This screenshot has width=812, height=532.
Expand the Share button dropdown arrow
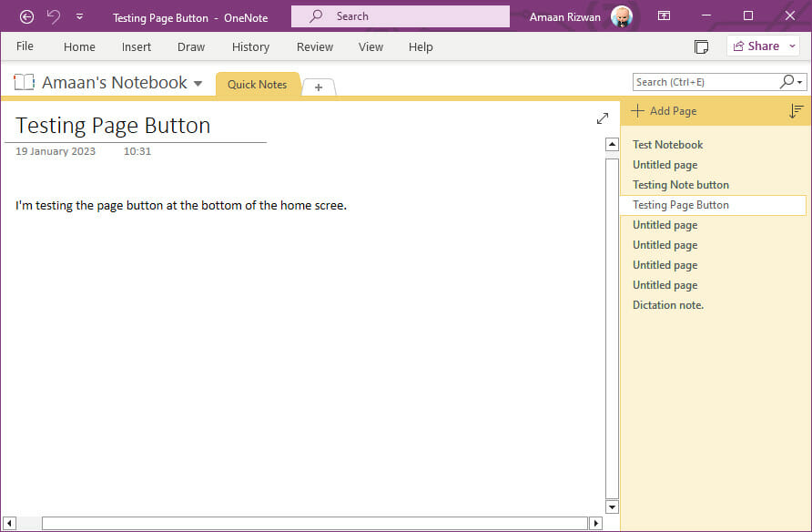[792, 46]
